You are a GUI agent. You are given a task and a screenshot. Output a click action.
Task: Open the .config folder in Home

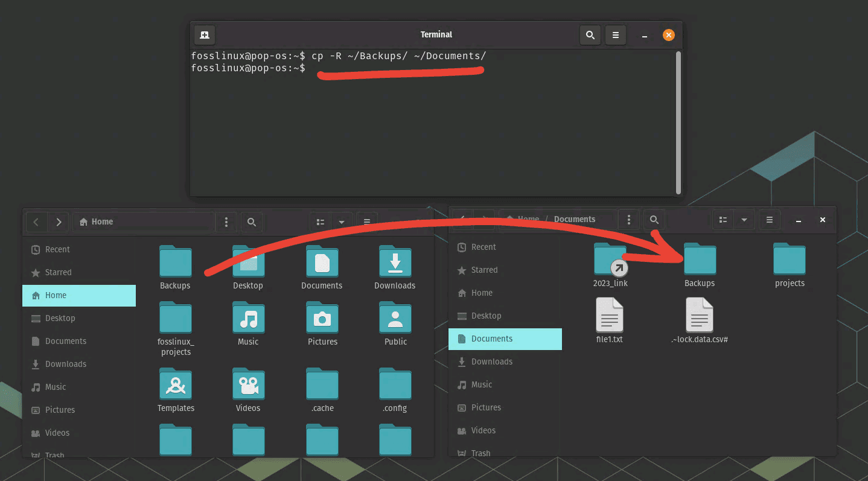pyautogui.click(x=395, y=384)
